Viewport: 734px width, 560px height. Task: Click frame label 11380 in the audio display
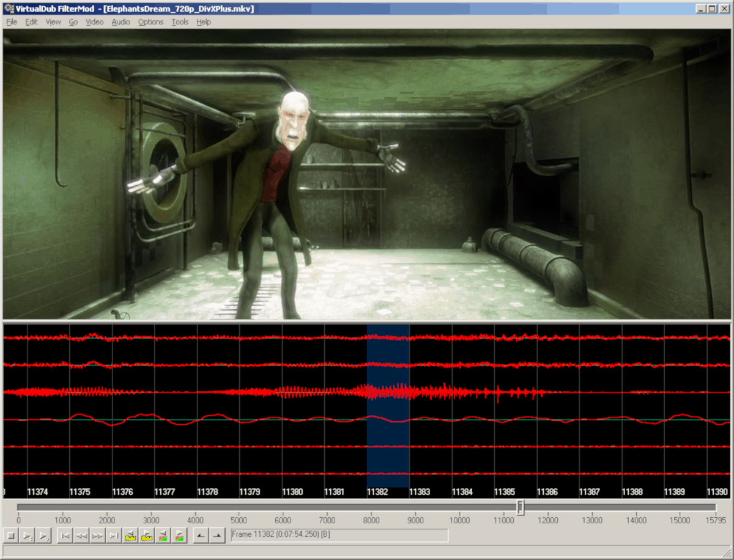point(293,492)
